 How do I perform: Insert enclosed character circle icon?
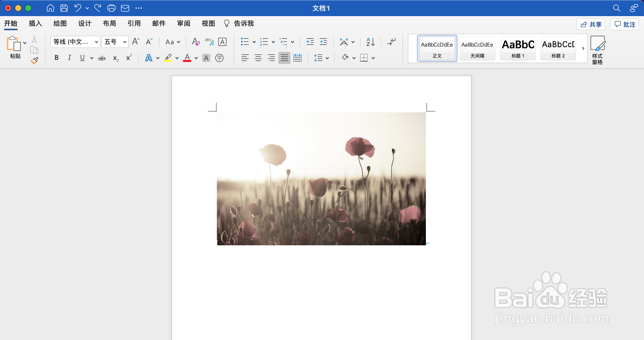219,58
